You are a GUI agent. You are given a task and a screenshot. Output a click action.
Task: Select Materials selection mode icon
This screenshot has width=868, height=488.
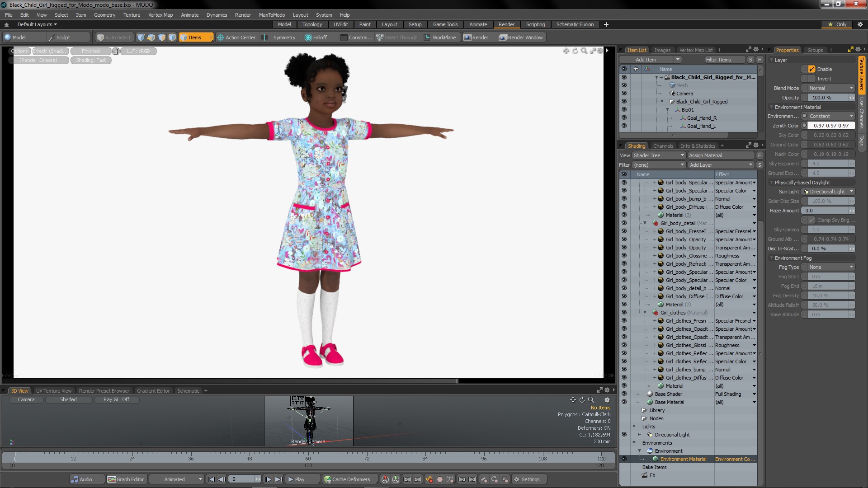[x=172, y=38]
